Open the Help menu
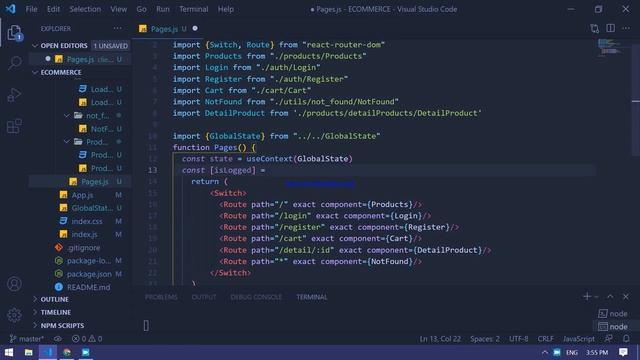Viewport: 640px width, 360px height. (226, 9)
